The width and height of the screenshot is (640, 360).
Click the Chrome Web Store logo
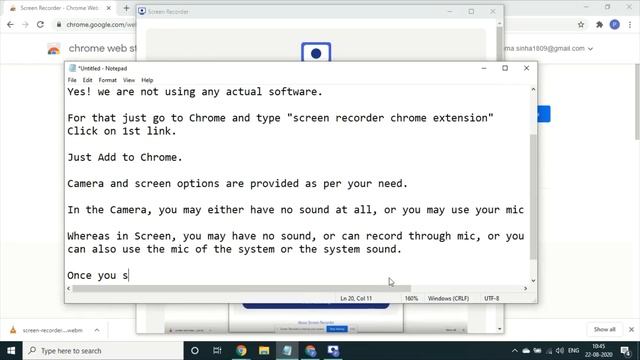coord(54,49)
